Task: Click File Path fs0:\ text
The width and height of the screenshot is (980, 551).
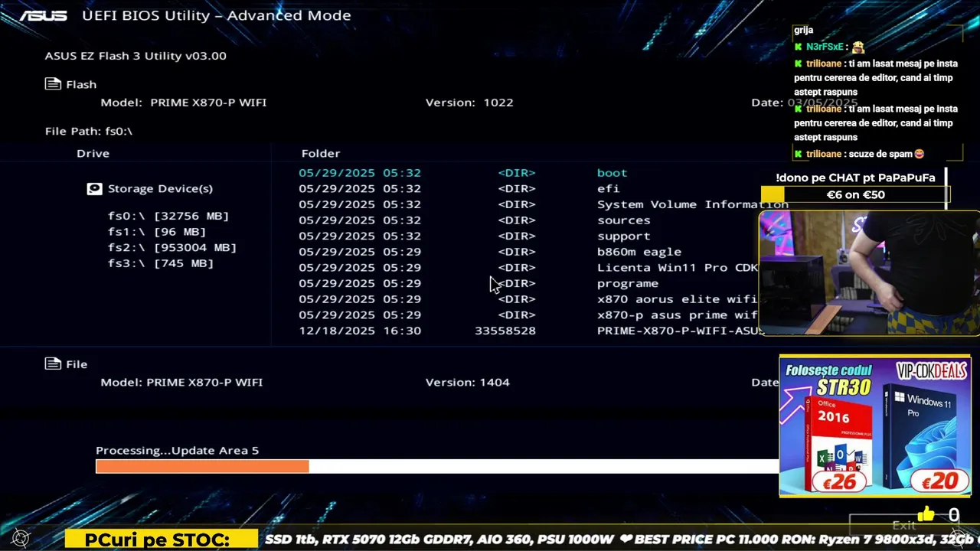Action: 89,131
